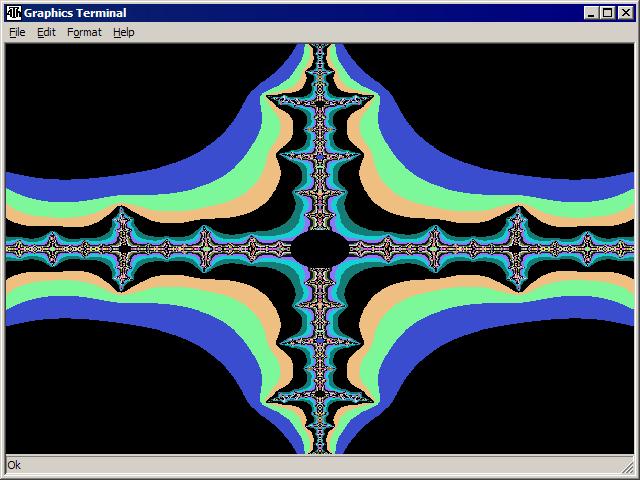
Task: Click the black oval at the fractal center
Action: pos(318,248)
